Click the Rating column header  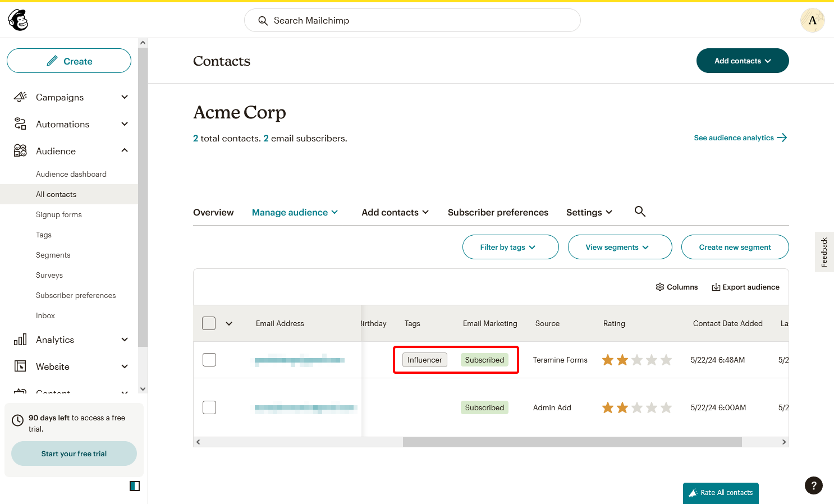click(614, 323)
